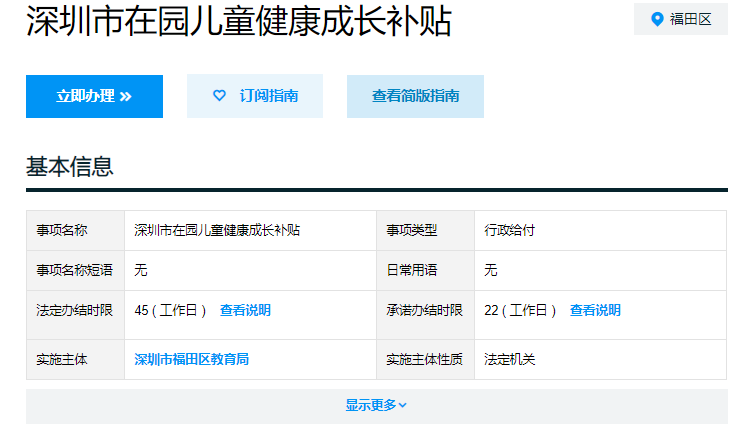The image size is (748, 436).
Task: Select the page title 深圳市在园儿童健康成长补贴
Action: [x=239, y=21]
